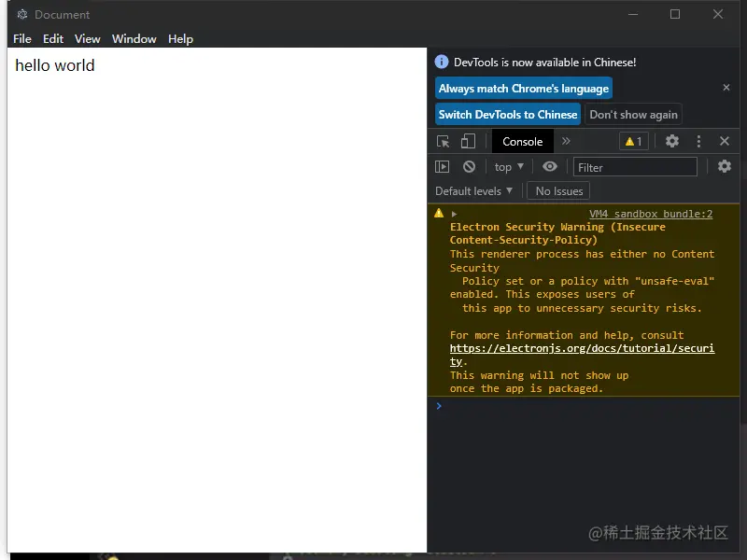
Task: Show the warnings counter badge
Action: tap(633, 141)
